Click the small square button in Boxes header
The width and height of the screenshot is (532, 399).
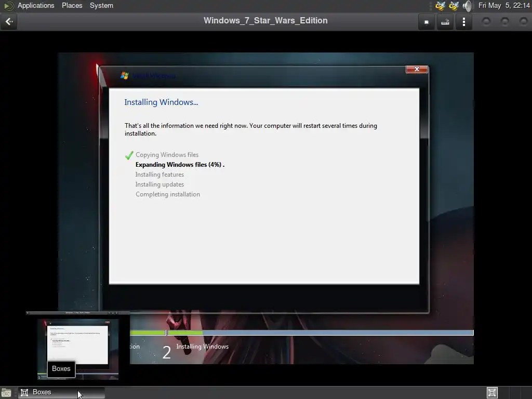pos(427,22)
